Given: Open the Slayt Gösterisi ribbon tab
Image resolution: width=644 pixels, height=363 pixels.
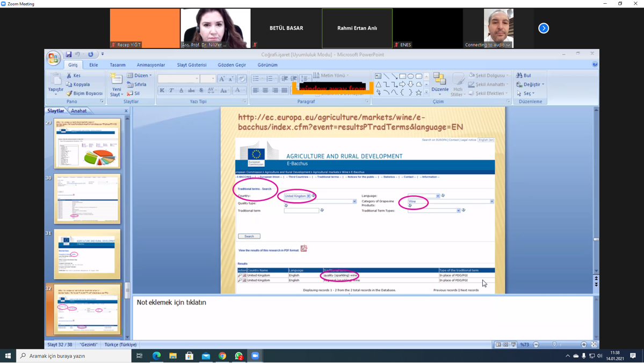Looking at the screenshot, I should coord(192,65).
